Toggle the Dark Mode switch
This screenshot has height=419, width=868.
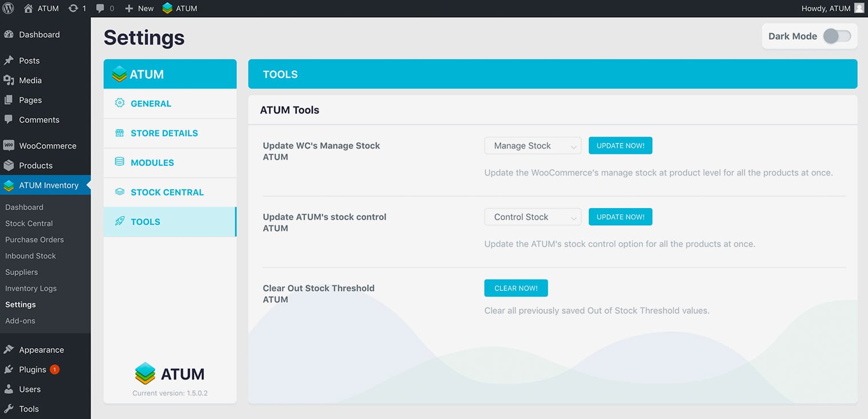click(837, 36)
